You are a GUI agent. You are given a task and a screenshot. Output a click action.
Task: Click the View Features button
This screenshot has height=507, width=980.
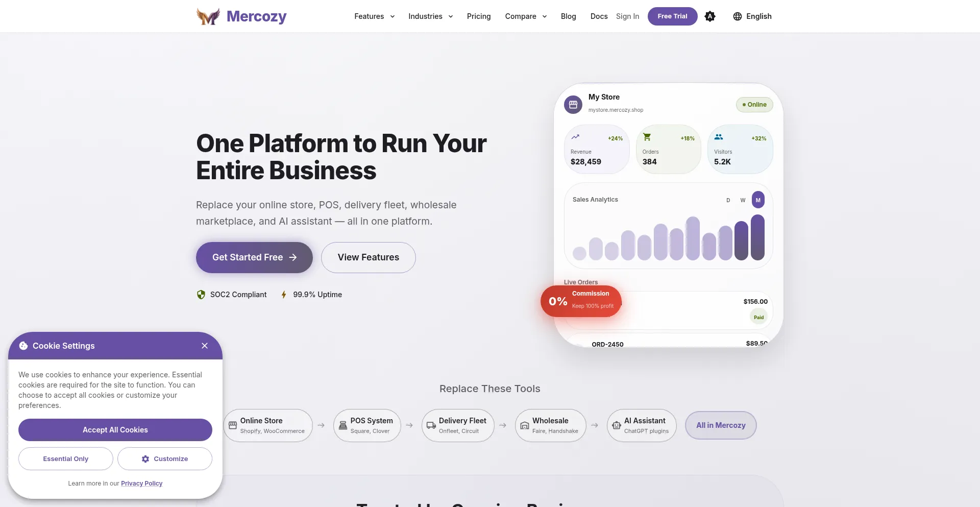click(x=369, y=257)
